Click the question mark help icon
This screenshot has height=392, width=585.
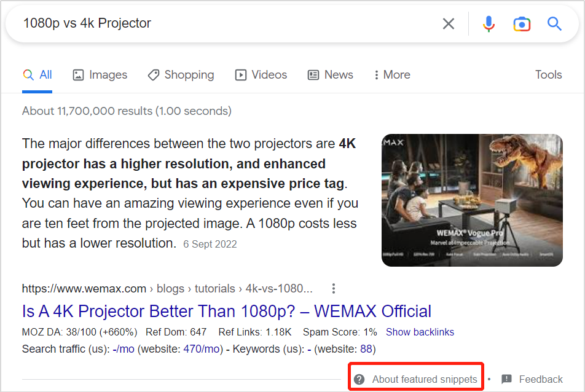tap(359, 379)
